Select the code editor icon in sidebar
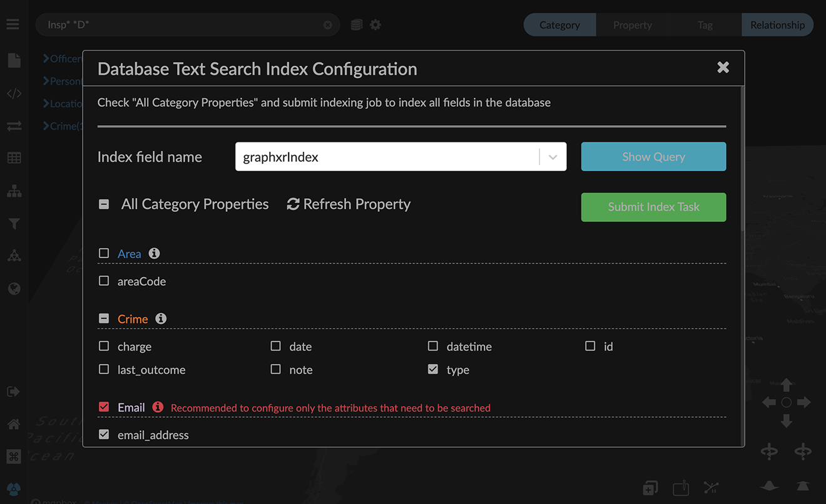This screenshot has height=504, width=826. [x=14, y=93]
